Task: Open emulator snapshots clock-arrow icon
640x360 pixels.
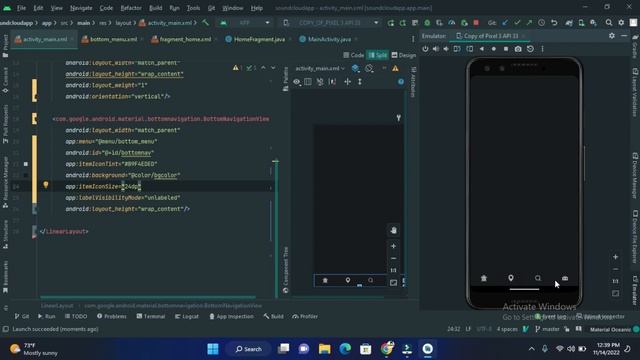Action: point(530,49)
